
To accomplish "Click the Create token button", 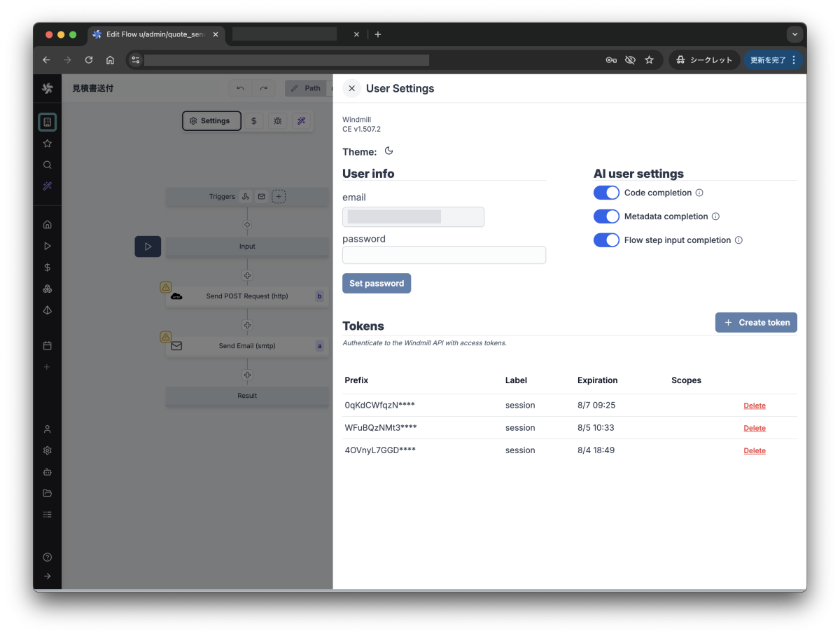I will [756, 322].
